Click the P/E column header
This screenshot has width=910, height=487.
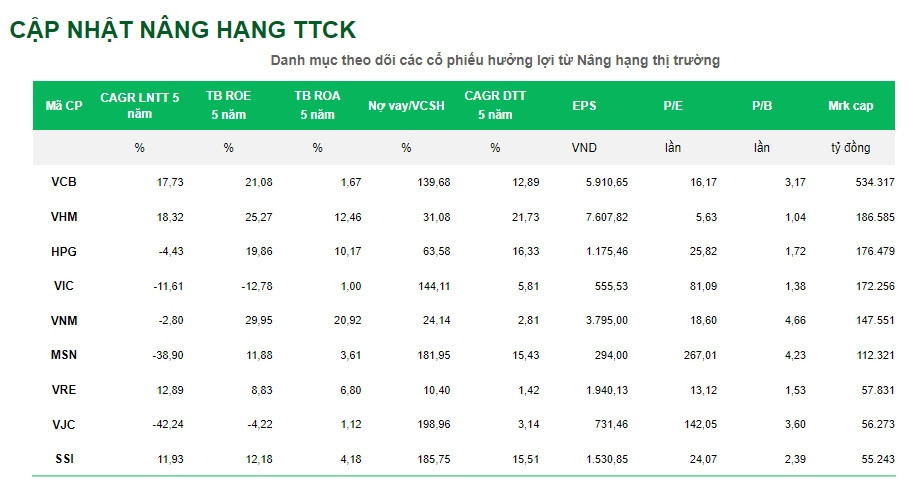pyautogui.click(x=672, y=106)
